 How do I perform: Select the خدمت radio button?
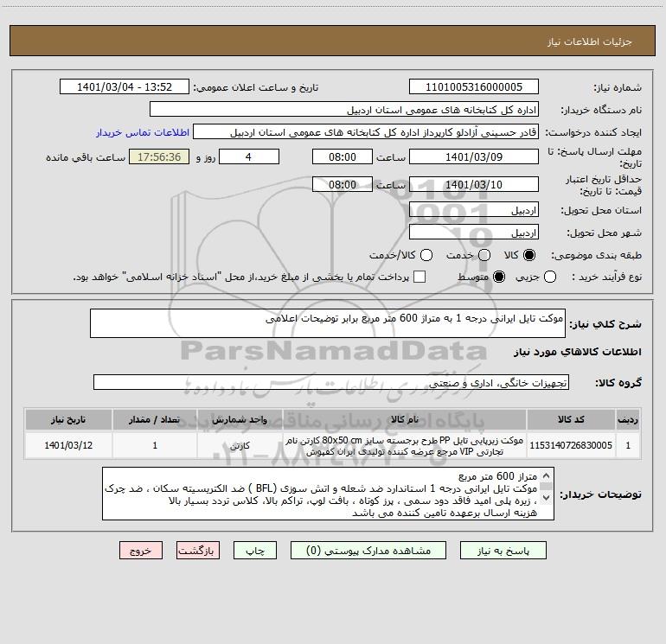tap(484, 255)
